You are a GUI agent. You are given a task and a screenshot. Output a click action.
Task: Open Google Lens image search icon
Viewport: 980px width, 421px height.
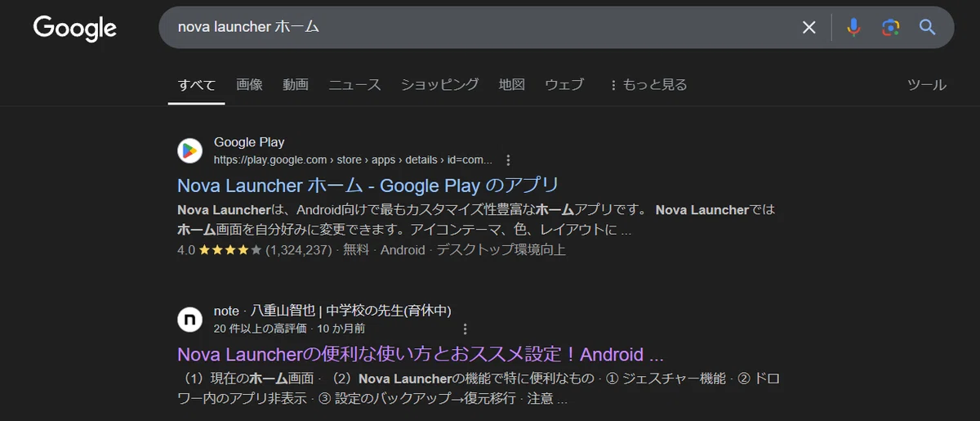890,28
